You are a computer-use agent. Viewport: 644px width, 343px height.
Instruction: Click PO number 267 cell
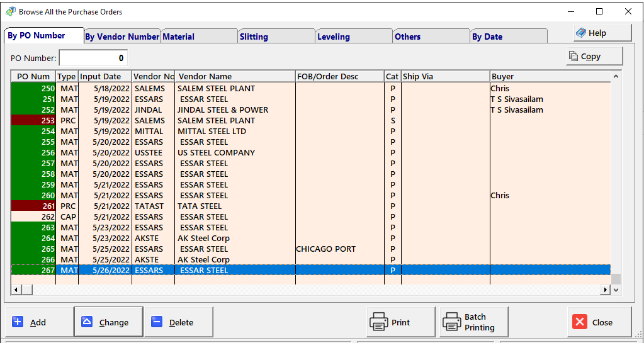coord(33,270)
